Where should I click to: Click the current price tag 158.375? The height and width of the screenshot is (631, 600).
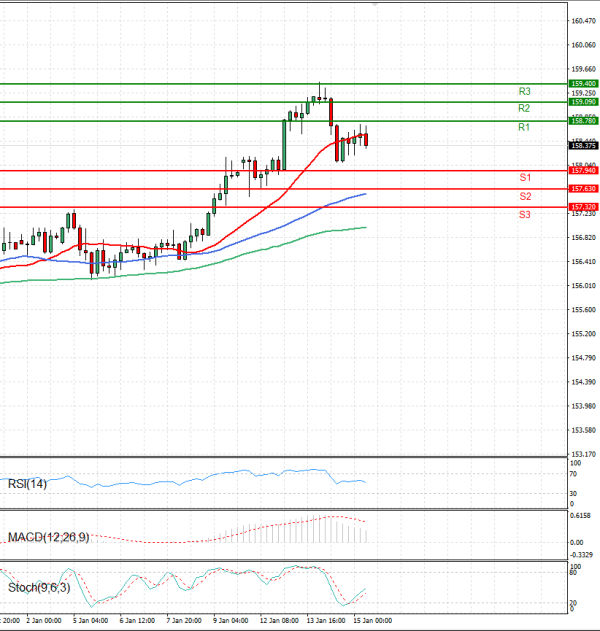tap(583, 145)
